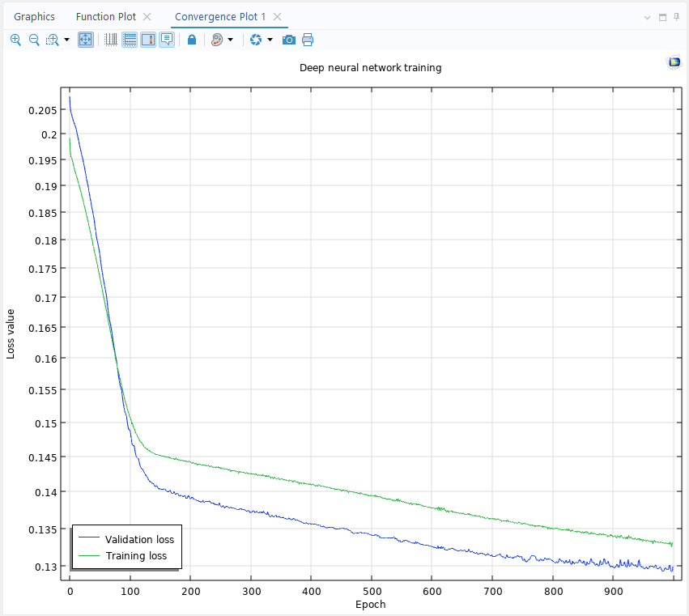Click the Zoom Out magnifier icon
Viewport: 689px width, 616px height.
pyautogui.click(x=34, y=40)
